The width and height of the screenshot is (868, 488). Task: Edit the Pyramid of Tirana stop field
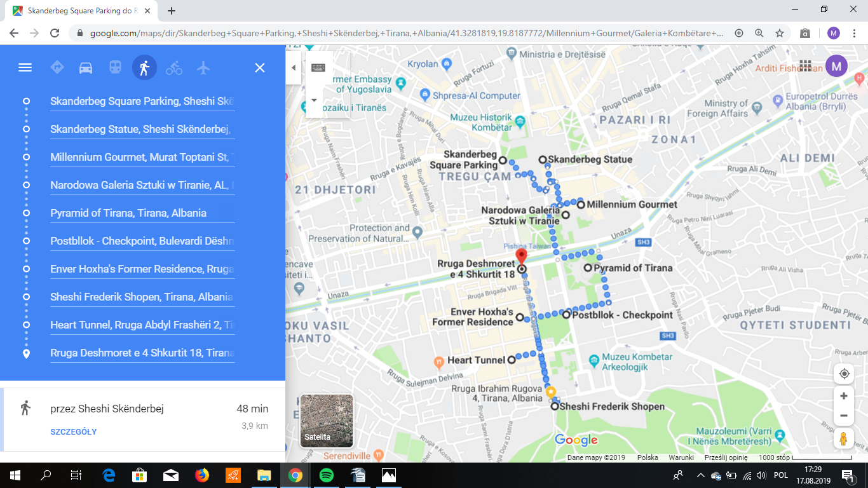[142, 213]
